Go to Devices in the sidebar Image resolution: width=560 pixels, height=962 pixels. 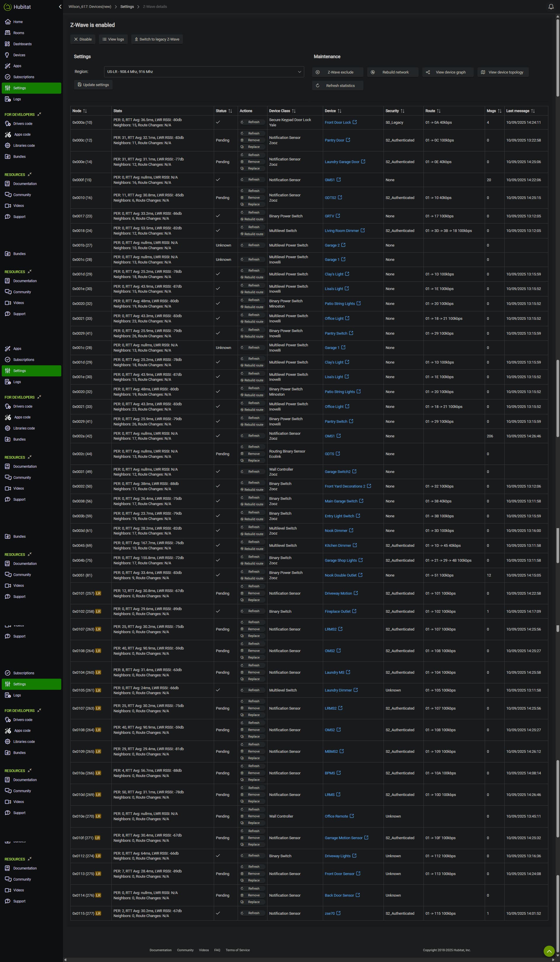pos(19,55)
